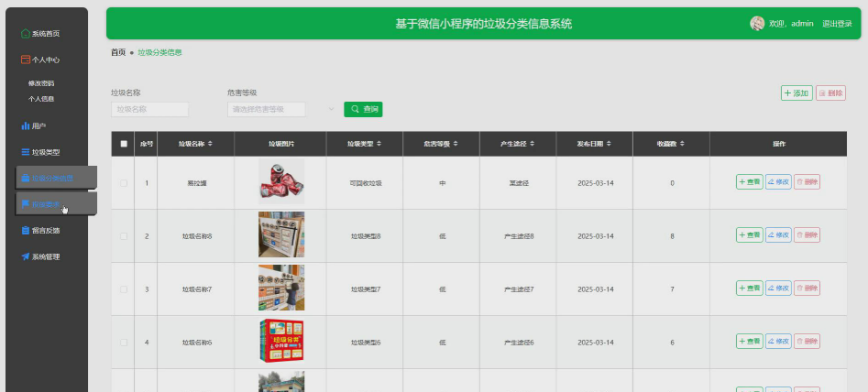Click the 添加 button above the table
Screen dimensions: 868x392
pyautogui.click(x=797, y=93)
